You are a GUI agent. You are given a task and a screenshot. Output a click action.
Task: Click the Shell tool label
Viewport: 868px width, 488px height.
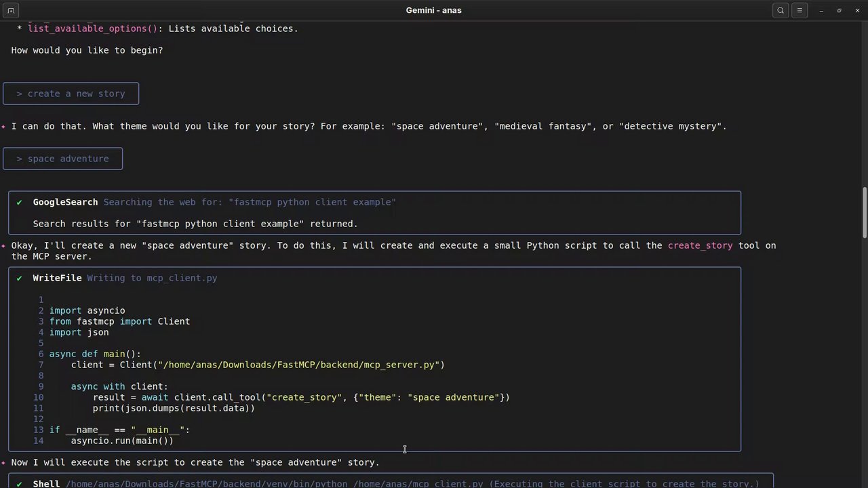pos(46,484)
